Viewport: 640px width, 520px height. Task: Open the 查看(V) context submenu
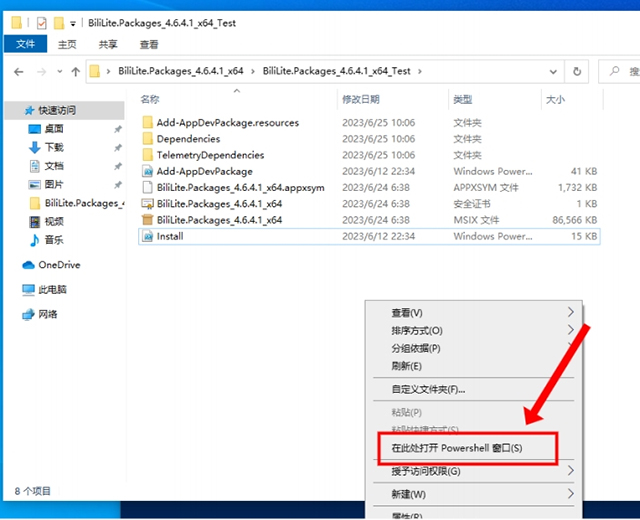tap(473, 313)
